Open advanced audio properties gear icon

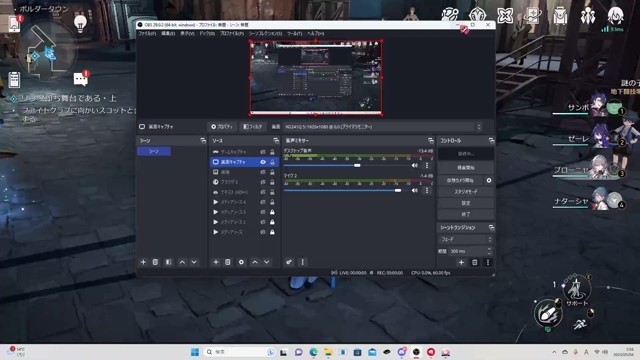(x=289, y=262)
